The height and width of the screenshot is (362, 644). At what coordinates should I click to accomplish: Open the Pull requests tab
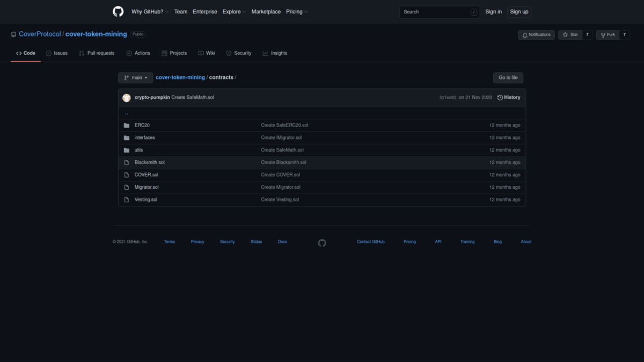(97, 53)
